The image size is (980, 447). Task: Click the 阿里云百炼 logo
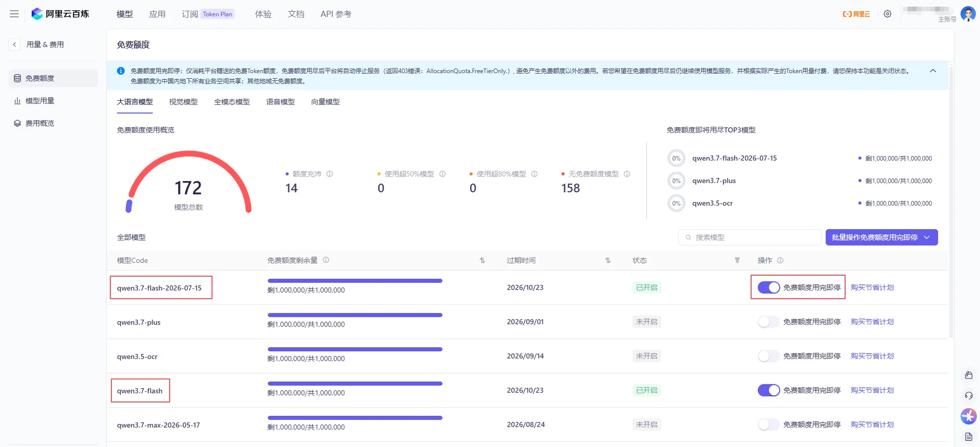click(x=60, y=14)
